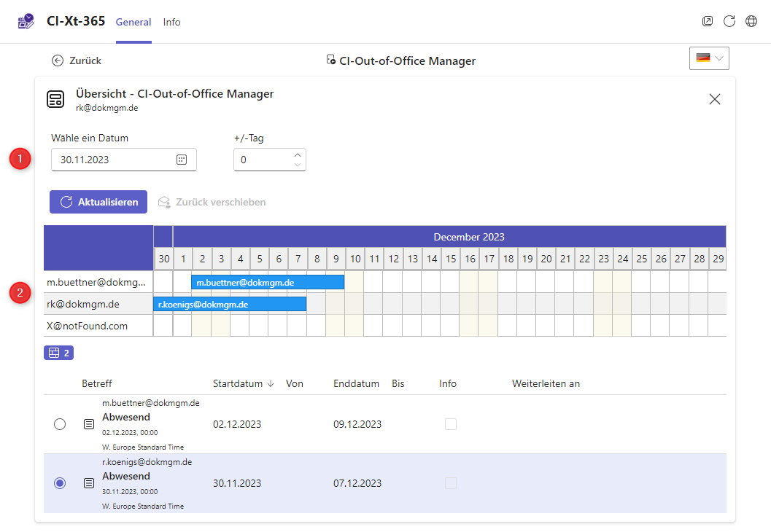Click the document icon for r.koenigs entry
This screenshot has width=771, height=532.
pos(89,483)
